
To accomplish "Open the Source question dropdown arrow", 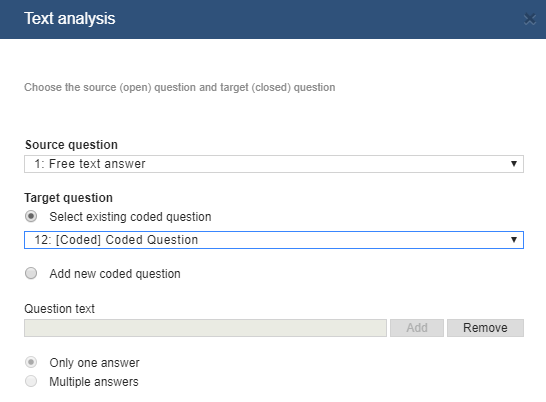I will pyautogui.click(x=514, y=164).
